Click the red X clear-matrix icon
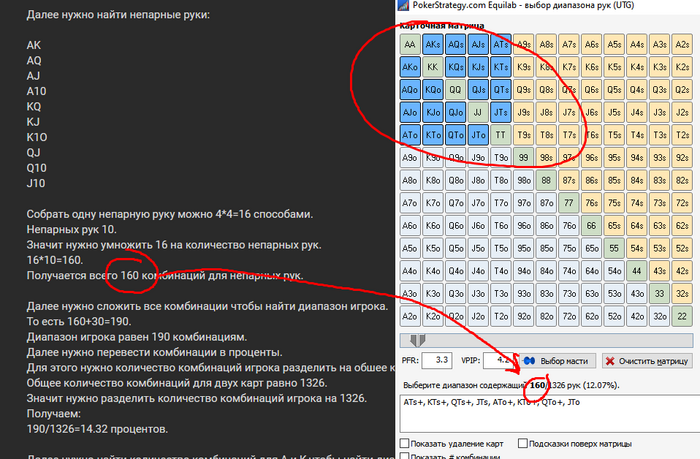 pos(610,361)
